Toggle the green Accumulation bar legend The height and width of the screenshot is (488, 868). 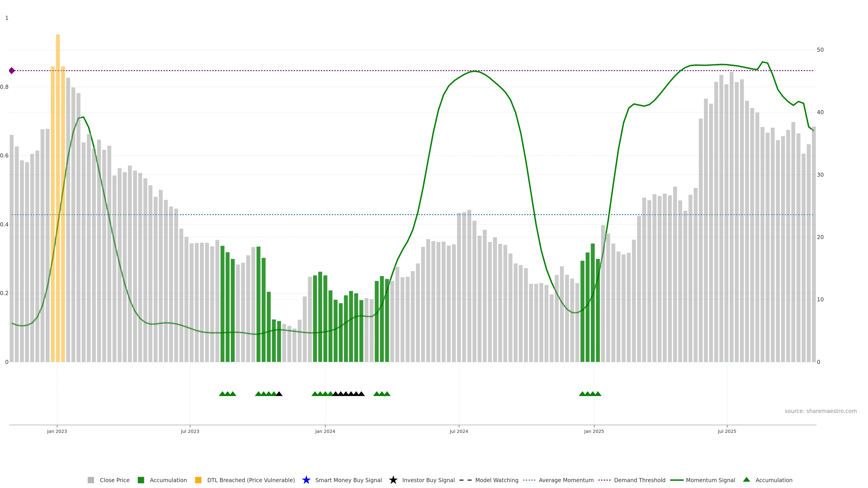(x=141, y=480)
